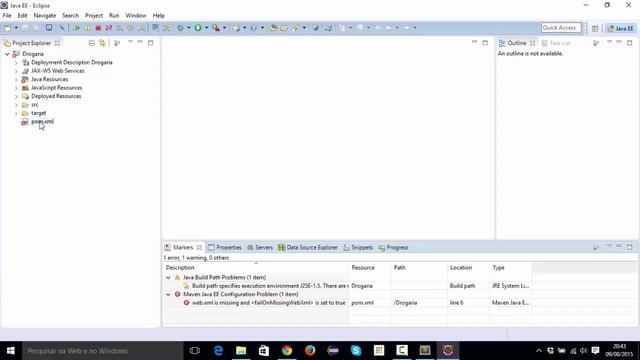Expand the Deployment Descriptor: Drogaria node
640x360 pixels.
pyautogui.click(x=16, y=62)
